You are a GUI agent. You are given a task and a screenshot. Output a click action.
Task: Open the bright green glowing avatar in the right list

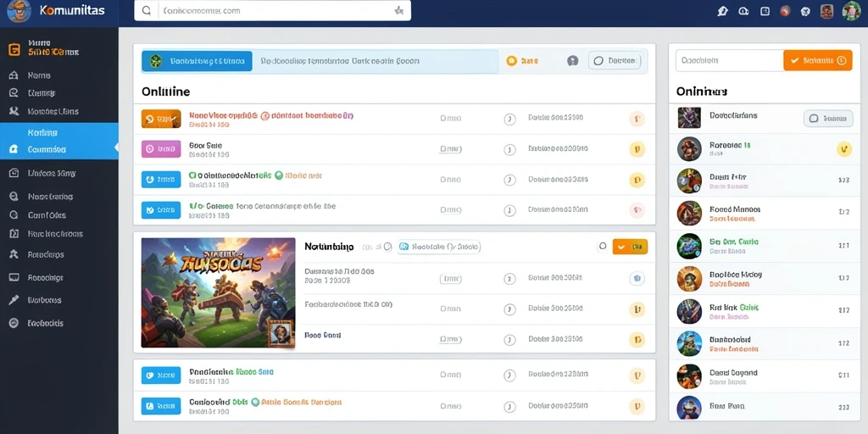tap(689, 247)
